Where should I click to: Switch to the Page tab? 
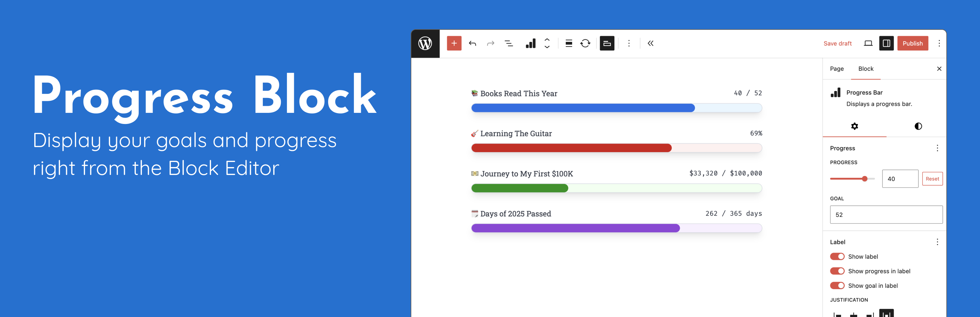(x=837, y=69)
